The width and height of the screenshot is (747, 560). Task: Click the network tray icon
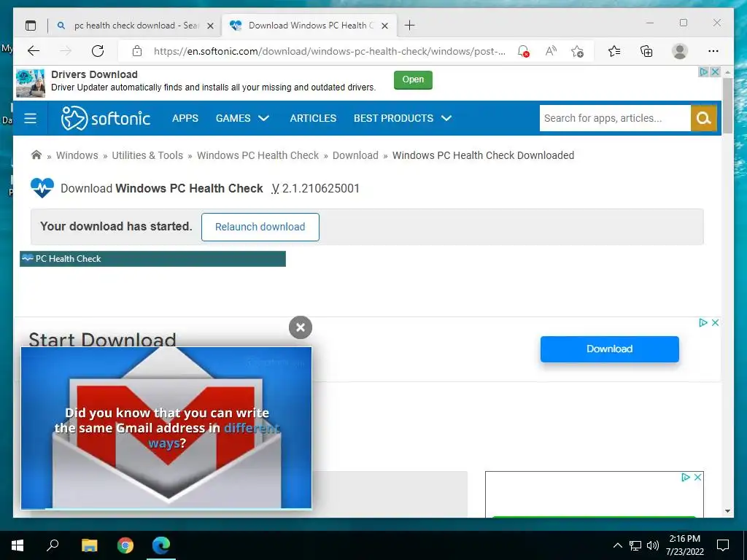coord(635,545)
